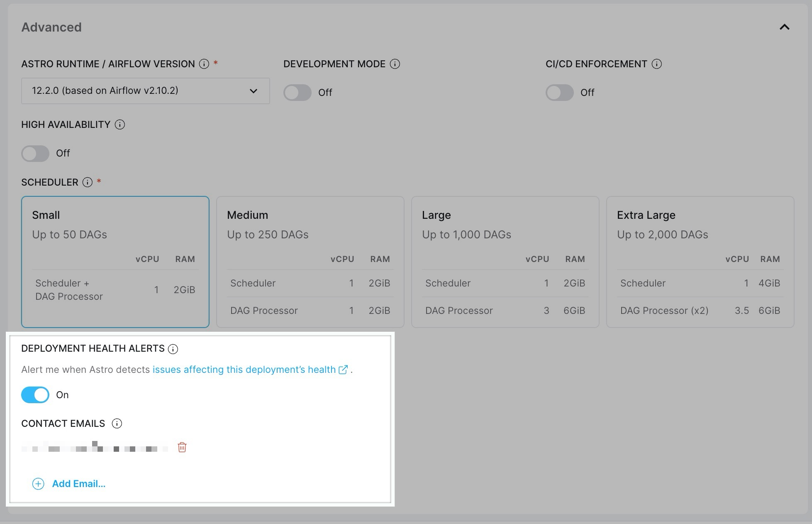Screen dimensions: 812x524
Task: Collapse the Advanced section chevron
Action: pos(784,27)
